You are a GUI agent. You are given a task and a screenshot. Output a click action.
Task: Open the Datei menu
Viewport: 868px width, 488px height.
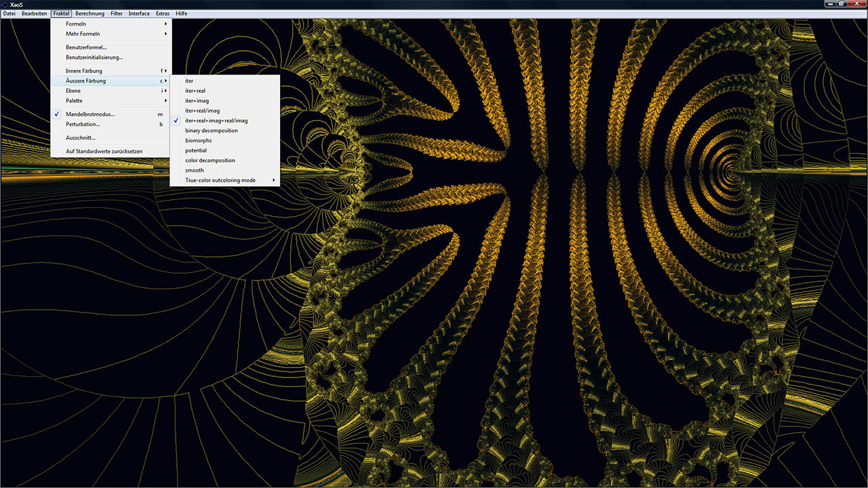coord(9,14)
